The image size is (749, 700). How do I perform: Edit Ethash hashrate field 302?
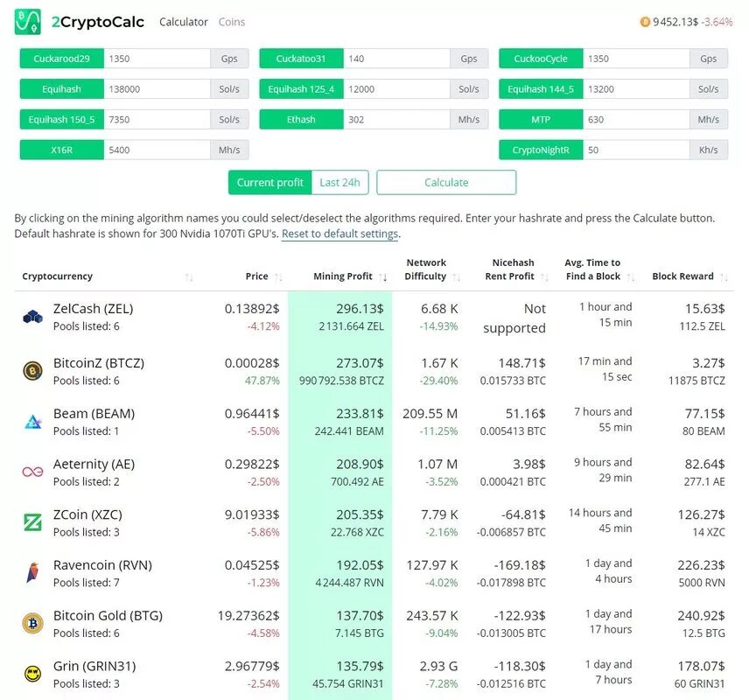(396, 120)
